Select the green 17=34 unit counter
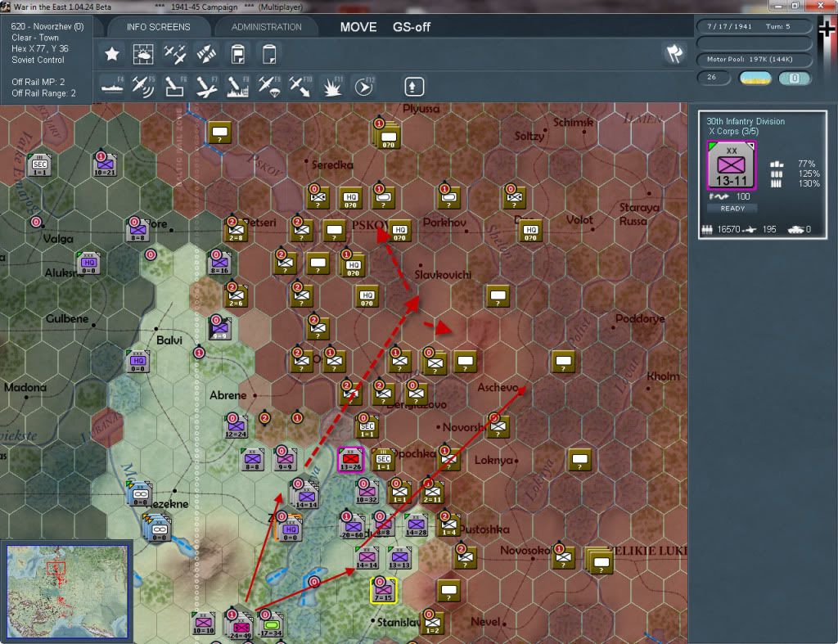The image size is (838, 644). click(x=271, y=624)
